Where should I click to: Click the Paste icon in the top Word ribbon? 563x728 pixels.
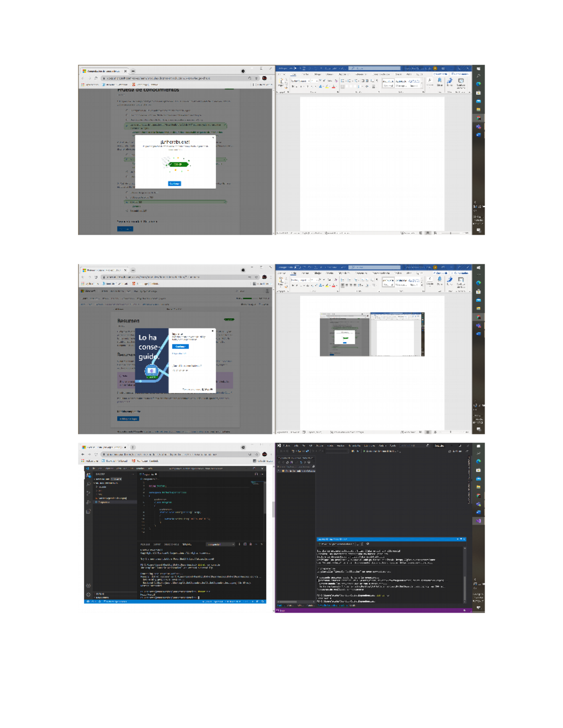tap(281, 82)
